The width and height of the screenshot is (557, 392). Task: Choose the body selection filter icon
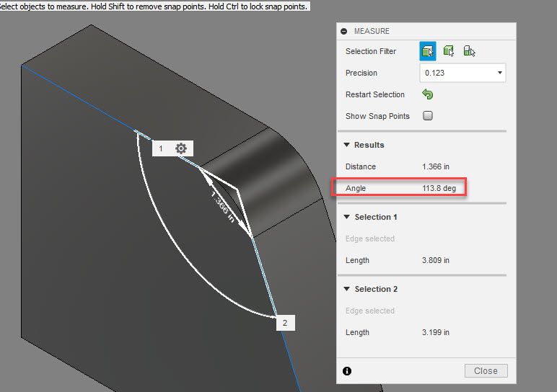click(449, 51)
